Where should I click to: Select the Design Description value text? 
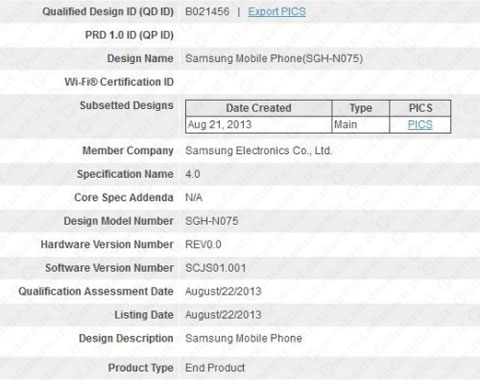point(244,338)
